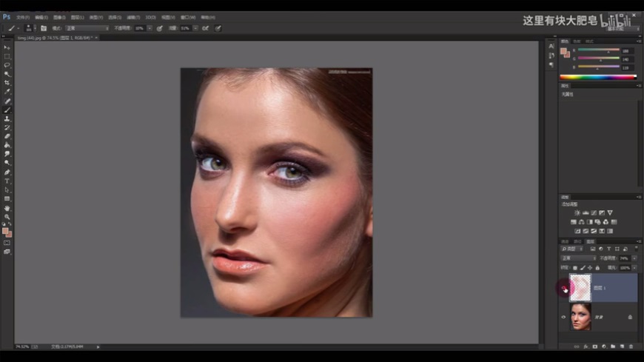Toggle visibility of Layer 1
The image size is (644, 362).
[564, 288]
